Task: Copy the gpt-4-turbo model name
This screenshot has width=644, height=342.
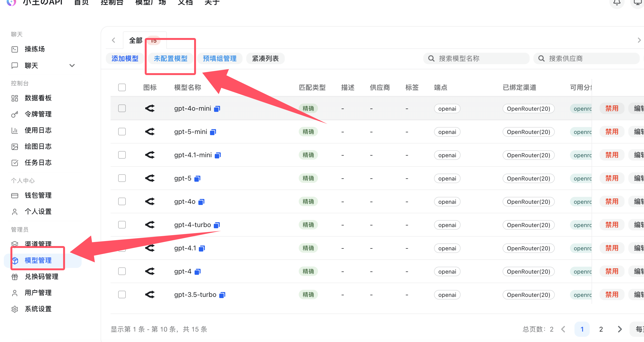Action: point(217,225)
